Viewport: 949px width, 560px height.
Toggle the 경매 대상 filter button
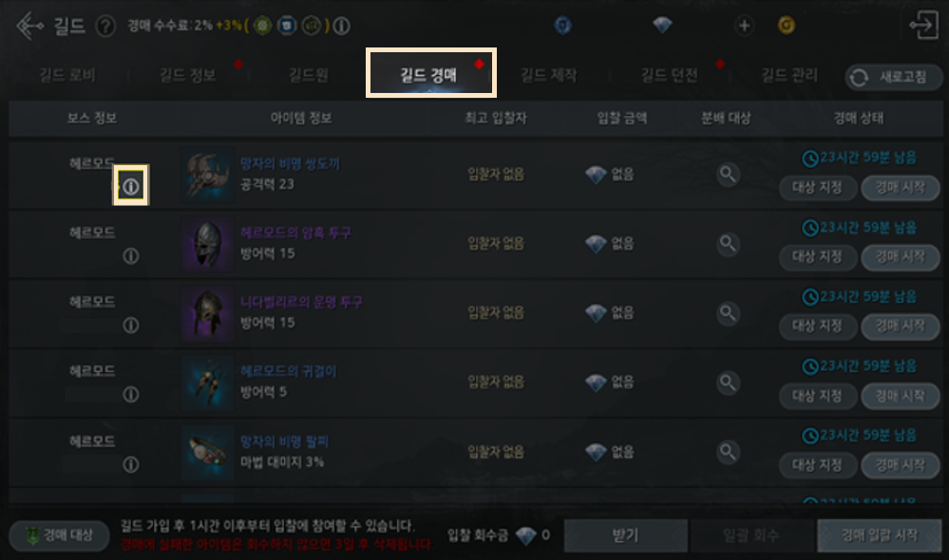coord(59,535)
